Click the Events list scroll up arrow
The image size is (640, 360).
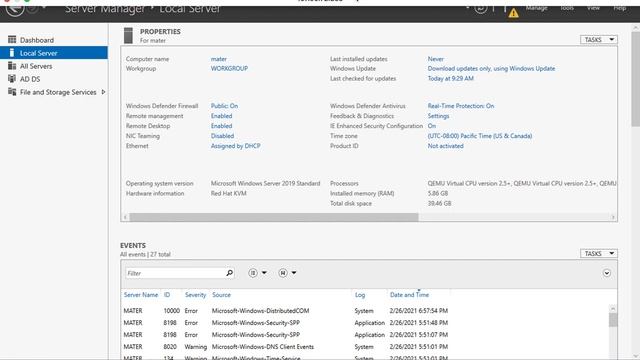(x=613, y=309)
